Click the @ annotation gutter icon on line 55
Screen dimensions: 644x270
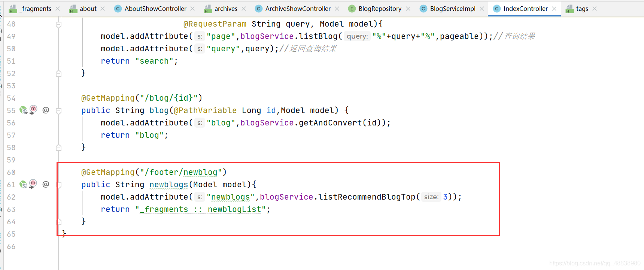coord(46,110)
